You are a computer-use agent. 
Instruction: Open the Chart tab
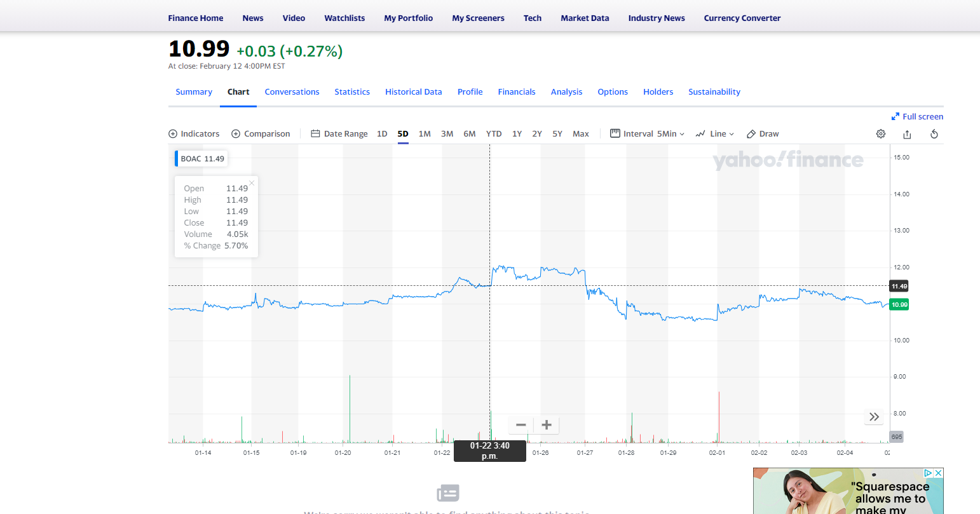[x=238, y=92]
